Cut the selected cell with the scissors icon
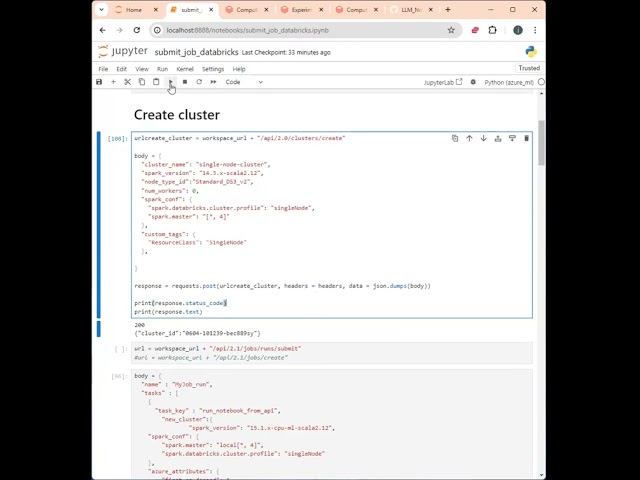The height and width of the screenshot is (480, 640). point(128,82)
